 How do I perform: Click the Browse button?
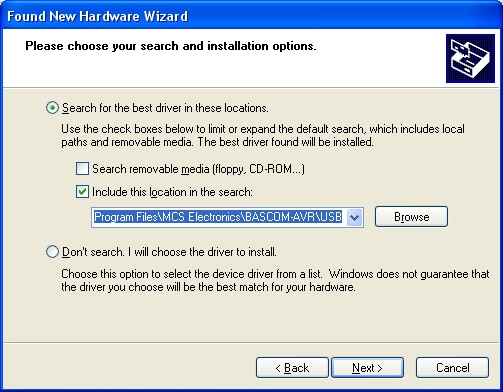[x=411, y=217]
